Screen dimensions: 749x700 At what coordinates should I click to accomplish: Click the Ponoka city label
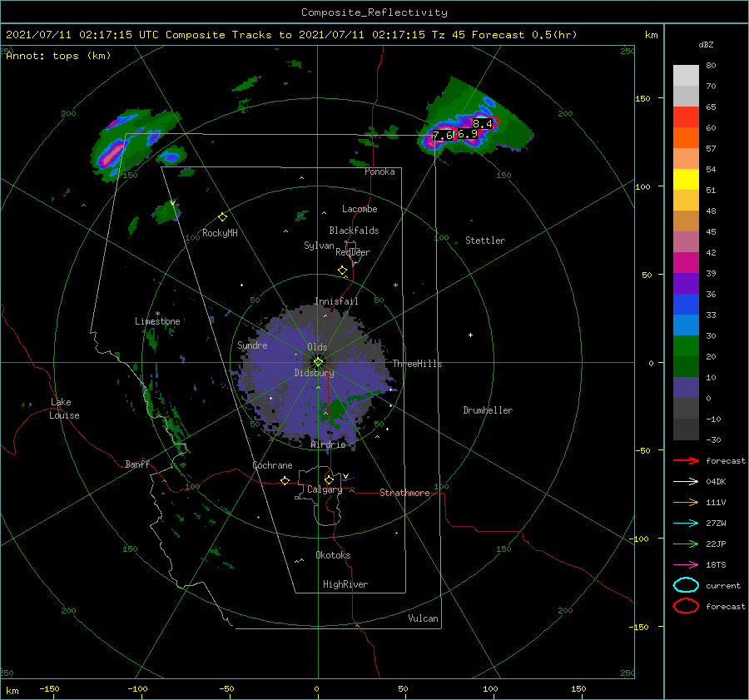(x=379, y=171)
